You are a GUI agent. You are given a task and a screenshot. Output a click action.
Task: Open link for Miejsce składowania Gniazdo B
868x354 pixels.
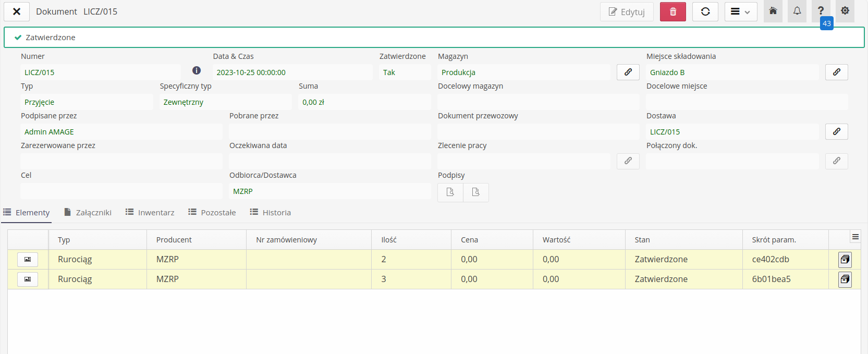(x=836, y=72)
